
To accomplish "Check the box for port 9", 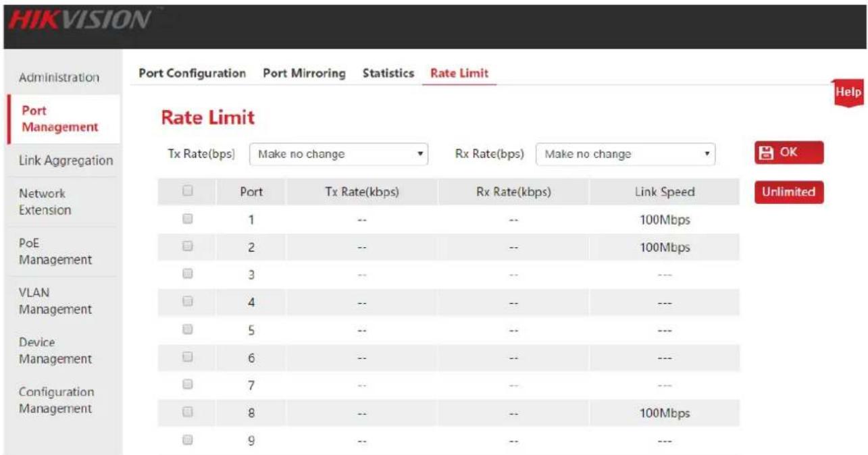I will [x=188, y=440].
